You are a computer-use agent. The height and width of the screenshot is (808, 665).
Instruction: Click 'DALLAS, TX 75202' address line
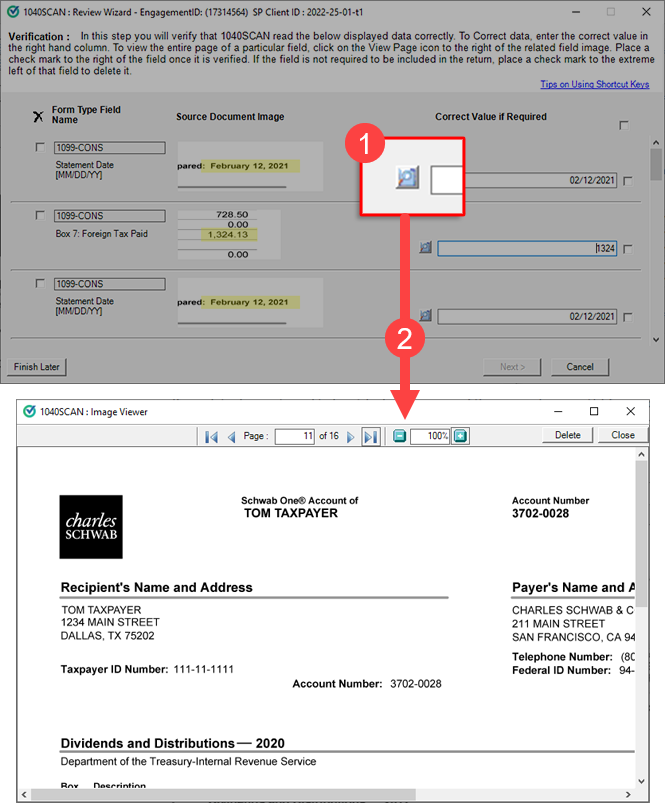click(107, 636)
